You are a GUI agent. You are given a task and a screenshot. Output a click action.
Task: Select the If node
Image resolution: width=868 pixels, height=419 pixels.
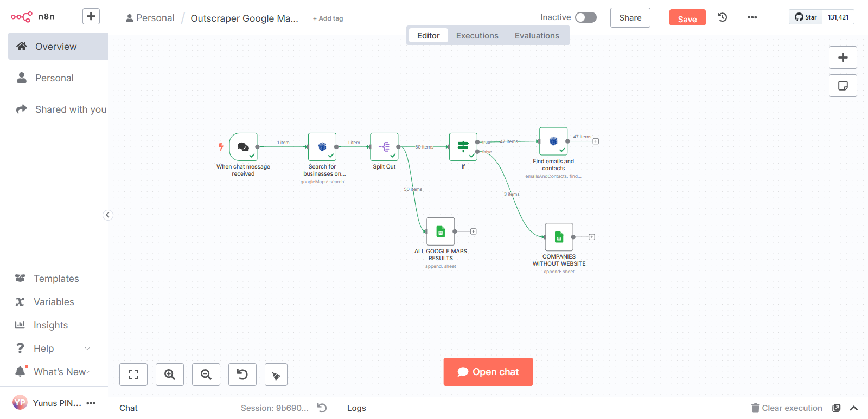point(463,147)
